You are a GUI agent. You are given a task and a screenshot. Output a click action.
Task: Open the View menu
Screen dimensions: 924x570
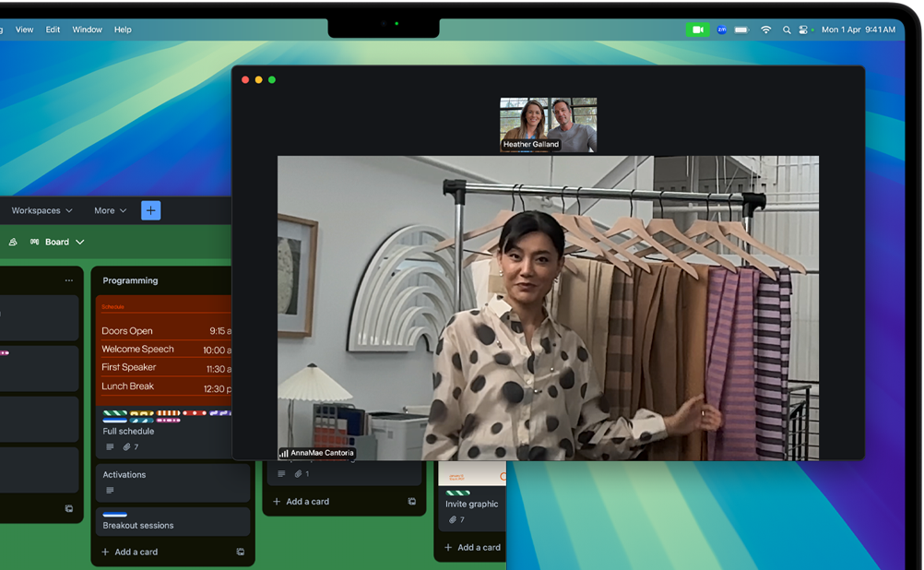click(x=24, y=30)
